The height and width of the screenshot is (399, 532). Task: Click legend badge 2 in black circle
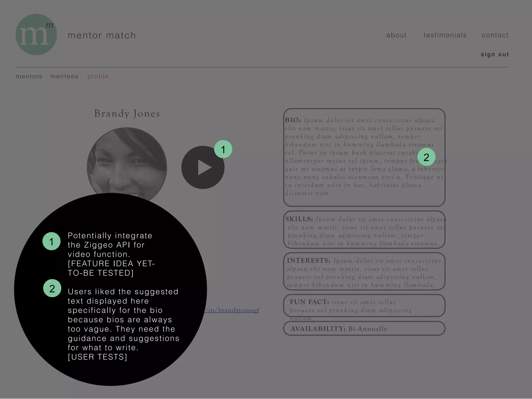[52, 288]
